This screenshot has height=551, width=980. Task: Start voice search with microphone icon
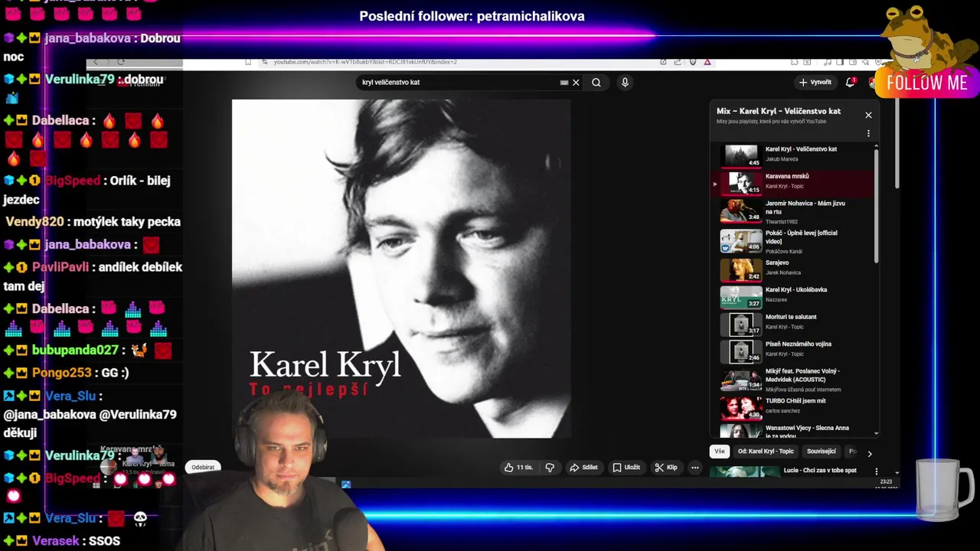(x=625, y=83)
